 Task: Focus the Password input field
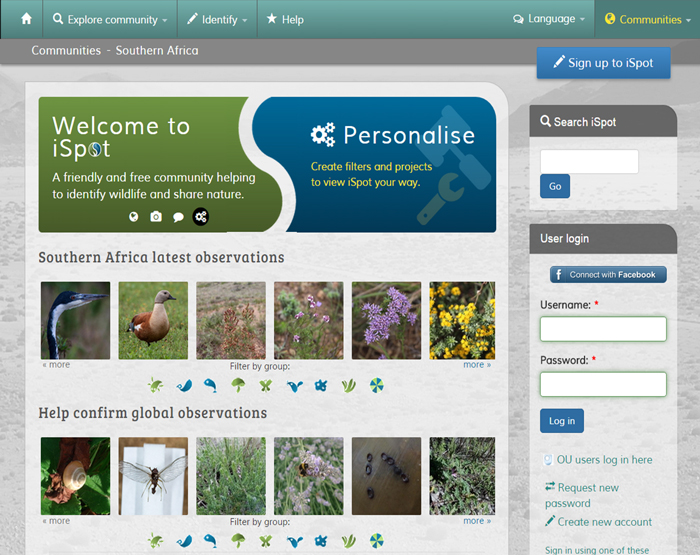[x=603, y=384]
